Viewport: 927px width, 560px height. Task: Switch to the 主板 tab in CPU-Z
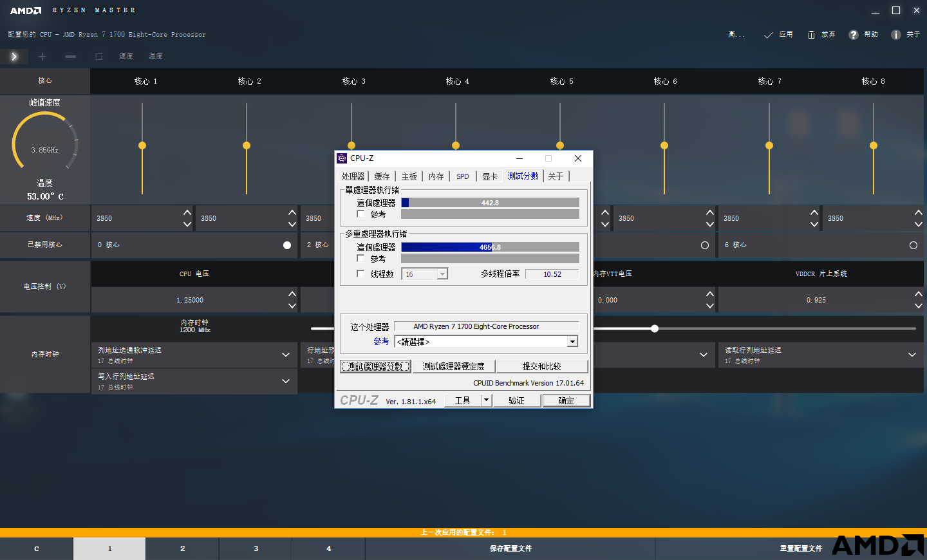pos(409,176)
